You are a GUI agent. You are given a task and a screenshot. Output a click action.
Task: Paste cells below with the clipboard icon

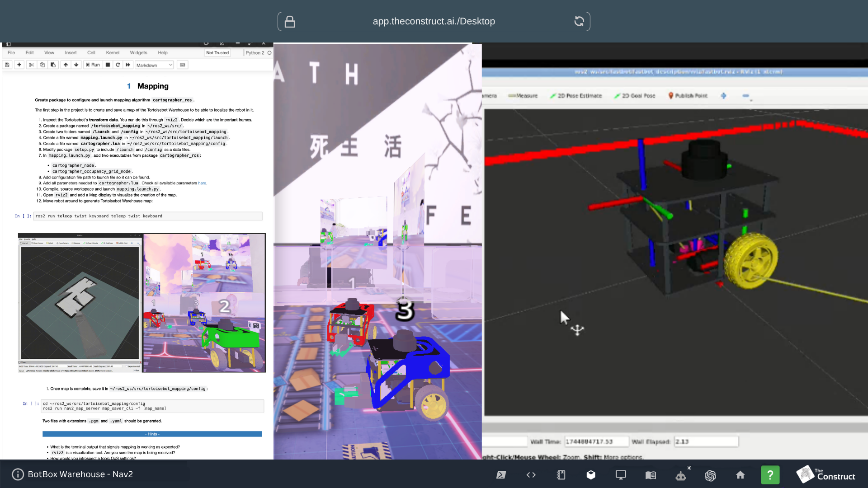coord(53,65)
